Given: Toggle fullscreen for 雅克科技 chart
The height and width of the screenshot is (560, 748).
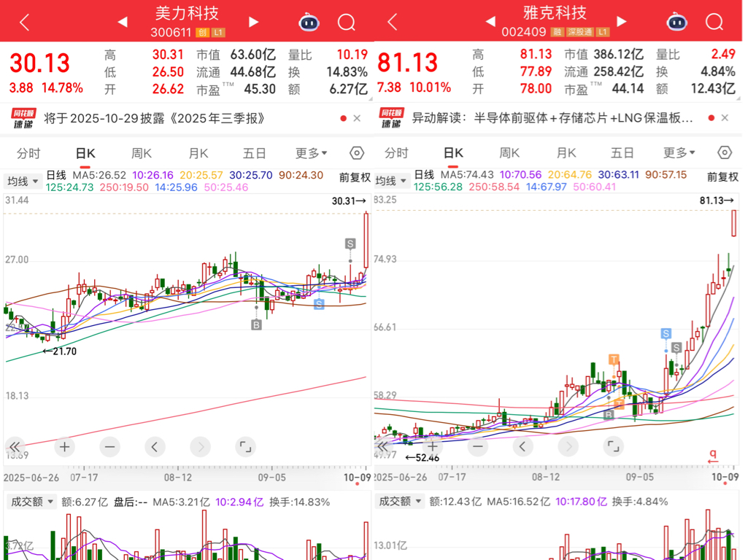Looking at the screenshot, I should coord(613,446).
